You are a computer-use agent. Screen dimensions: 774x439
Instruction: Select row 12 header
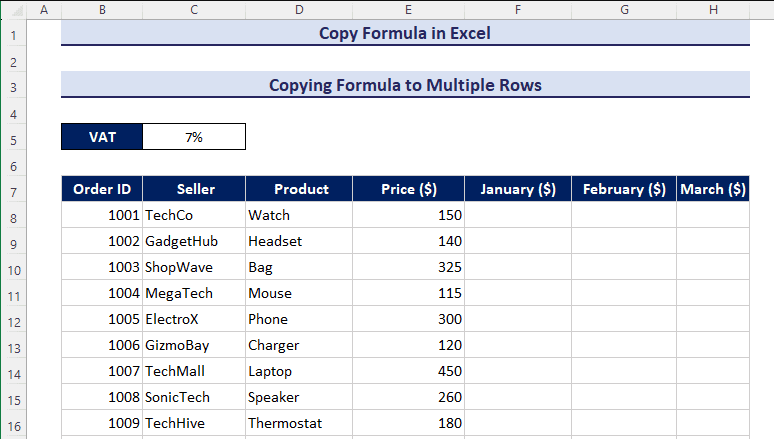(x=12, y=320)
